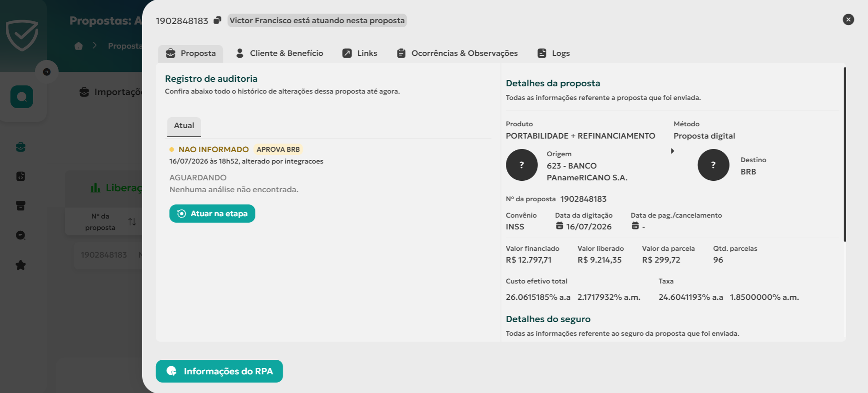Open Informações do RPA
868x393 pixels.
coord(219,371)
